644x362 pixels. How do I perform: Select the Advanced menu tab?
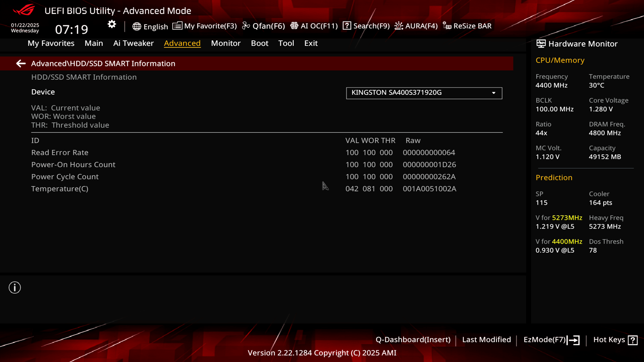click(182, 43)
